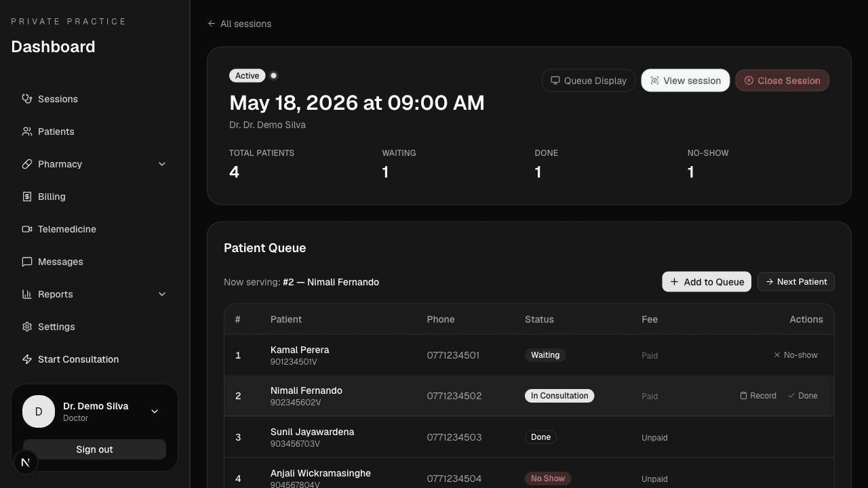Mark Kamal Perera as No-show

click(x=795, y=355)
